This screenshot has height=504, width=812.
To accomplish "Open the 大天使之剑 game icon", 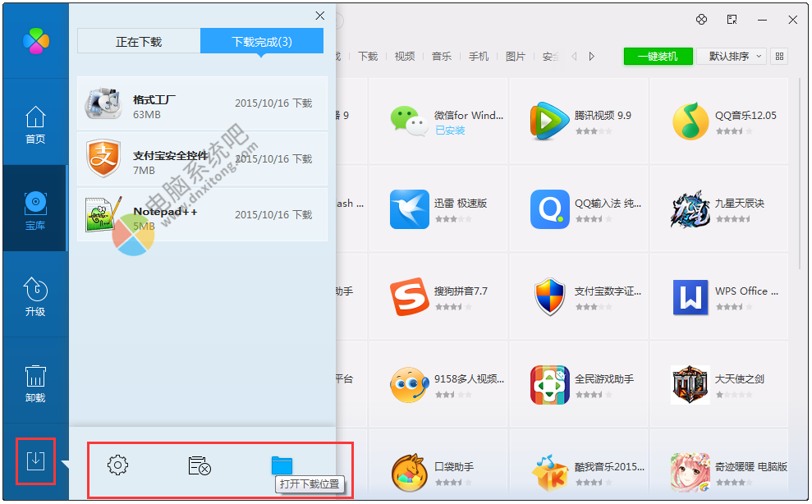I will point(690,385).
